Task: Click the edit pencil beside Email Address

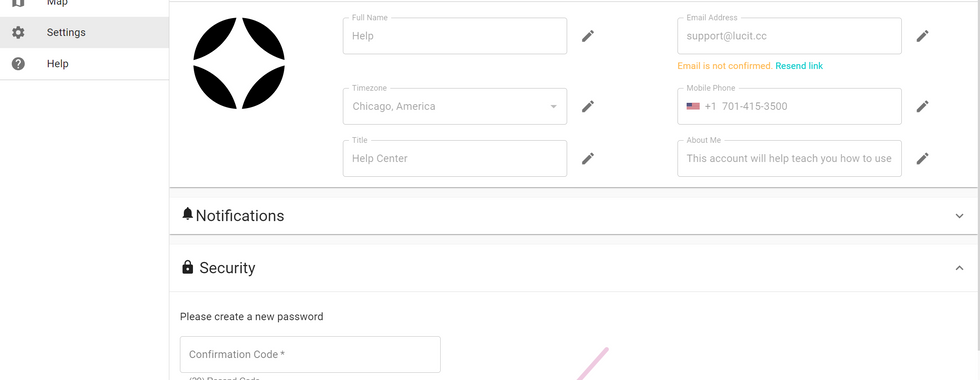Action: 922,36
